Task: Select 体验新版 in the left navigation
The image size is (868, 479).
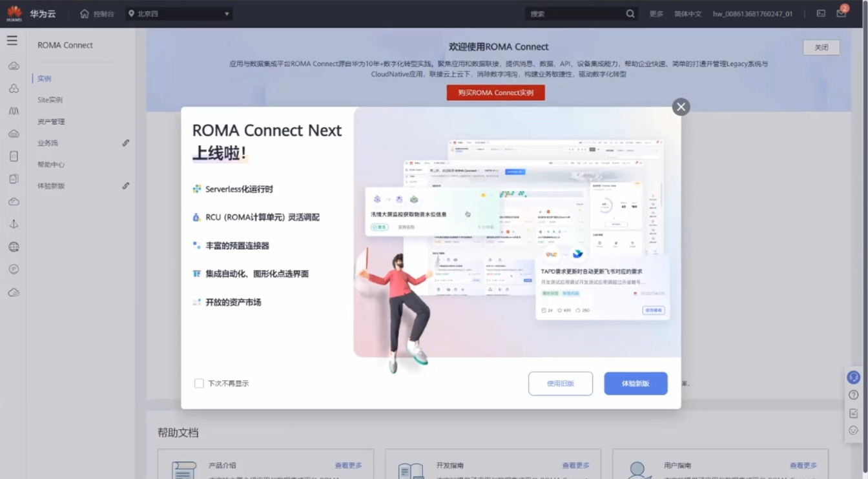Action: (51, 186)
